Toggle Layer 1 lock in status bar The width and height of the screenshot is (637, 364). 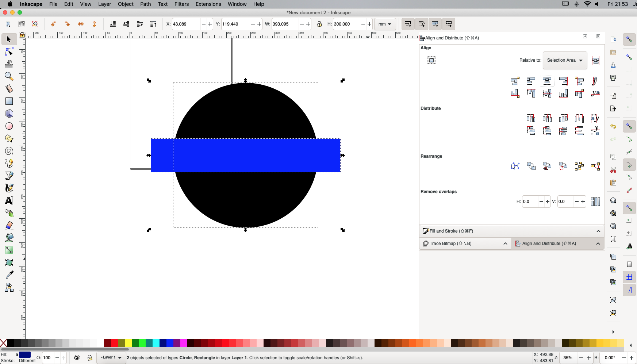[x=90, y=358]
